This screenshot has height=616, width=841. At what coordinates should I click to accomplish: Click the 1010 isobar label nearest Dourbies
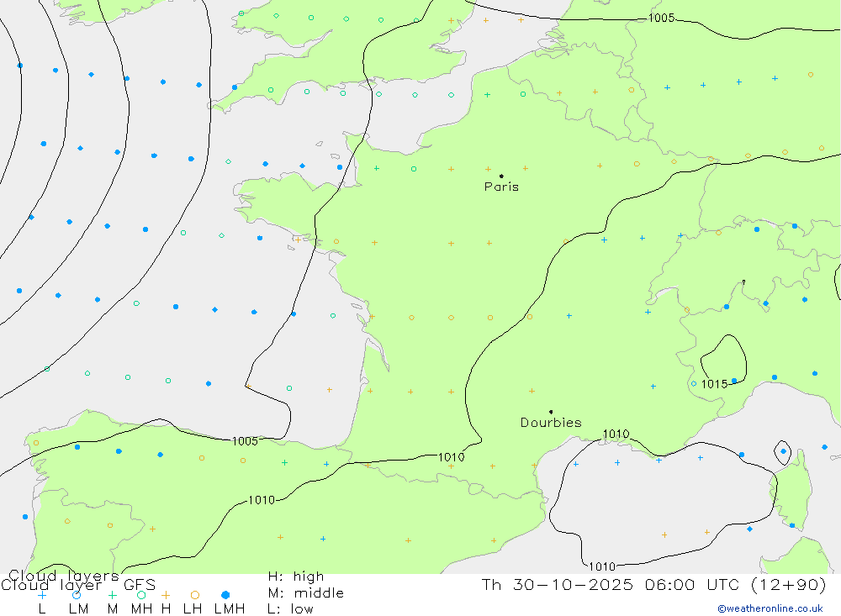pos(616,434)
